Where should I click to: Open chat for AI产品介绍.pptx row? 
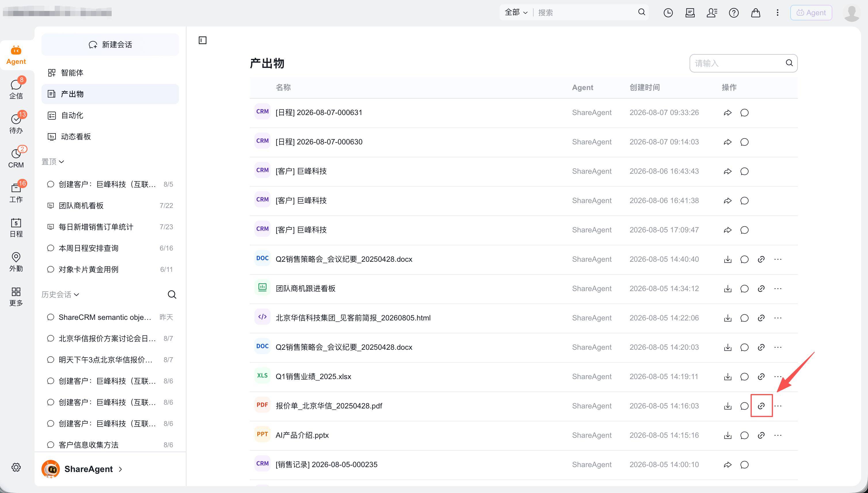(x=744, y=435)
